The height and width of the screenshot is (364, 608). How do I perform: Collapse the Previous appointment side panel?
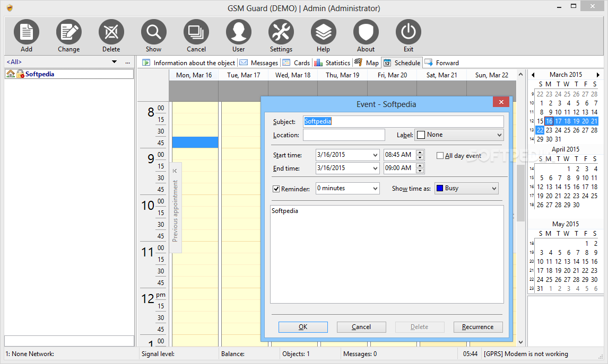pyautogui.click(x=175, y=171)
